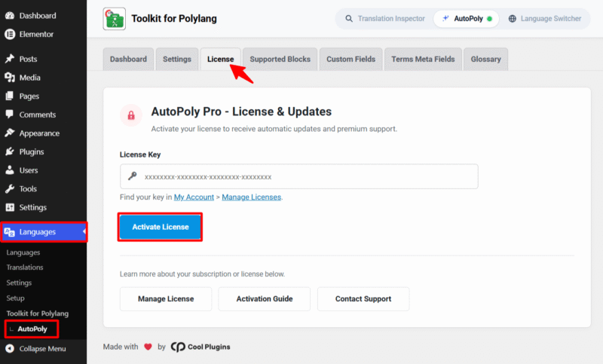Viewport: 603px width, 364px height.
Task: Open the Activation Guide button
Action: tap(265, 298)
